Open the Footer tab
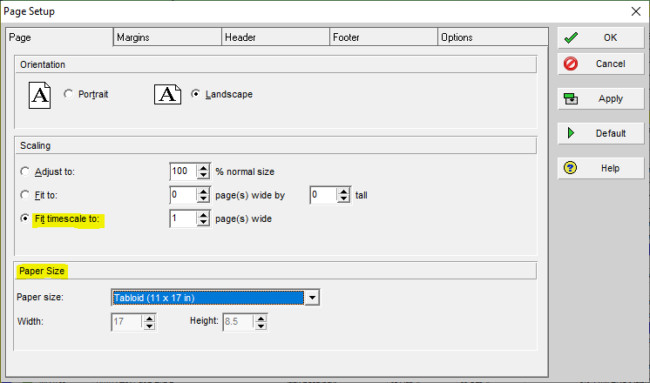This screenshot has height=383, width=650. (383, 37)
